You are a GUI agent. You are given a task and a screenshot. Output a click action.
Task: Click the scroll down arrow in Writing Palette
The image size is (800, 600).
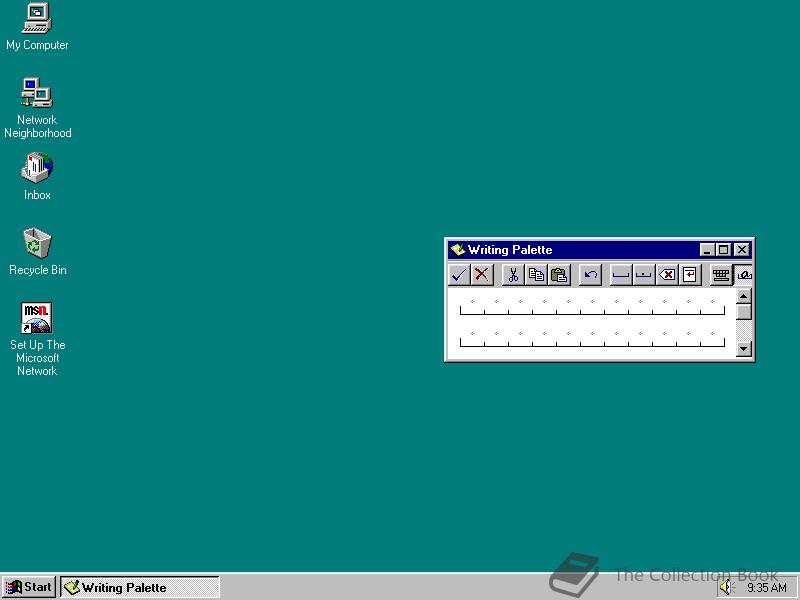[x=744, y=349]
